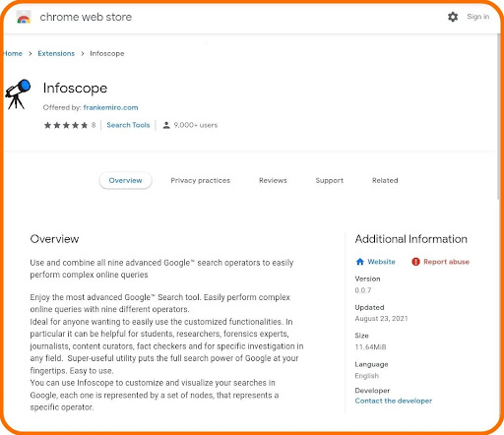Click the language value 'English'
The height and width of the screenshot is (435, 504).
tap(367, 376)
